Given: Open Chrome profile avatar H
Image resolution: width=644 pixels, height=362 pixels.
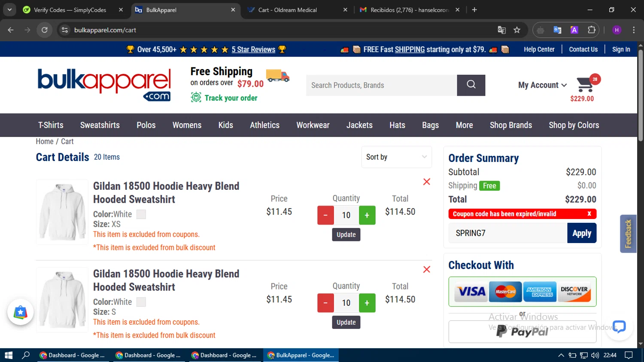Looking at the screenshot, I should (x=617, y=30).
